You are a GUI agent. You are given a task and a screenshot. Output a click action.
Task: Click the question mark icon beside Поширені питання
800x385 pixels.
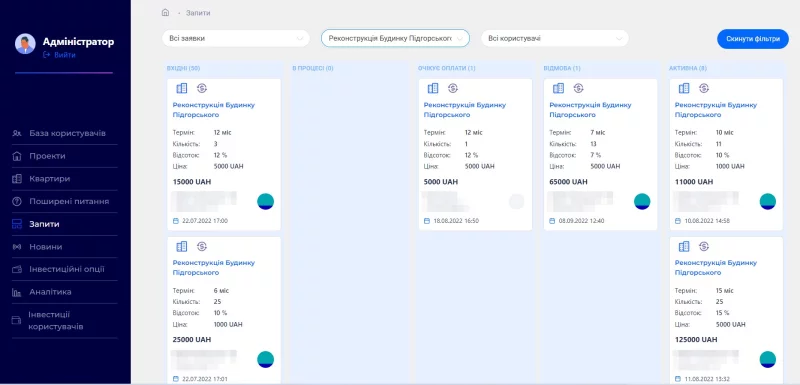click(x=17, y=201)
